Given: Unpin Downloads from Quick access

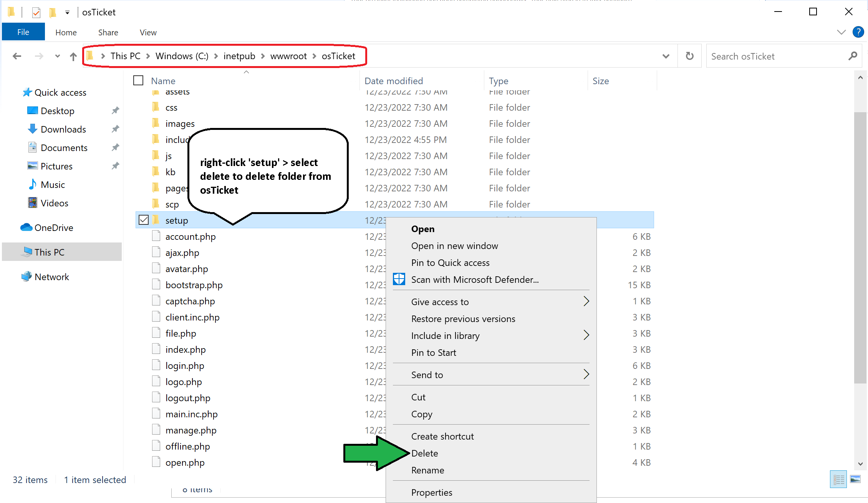Looking at the screenshot, I should 115,129.
